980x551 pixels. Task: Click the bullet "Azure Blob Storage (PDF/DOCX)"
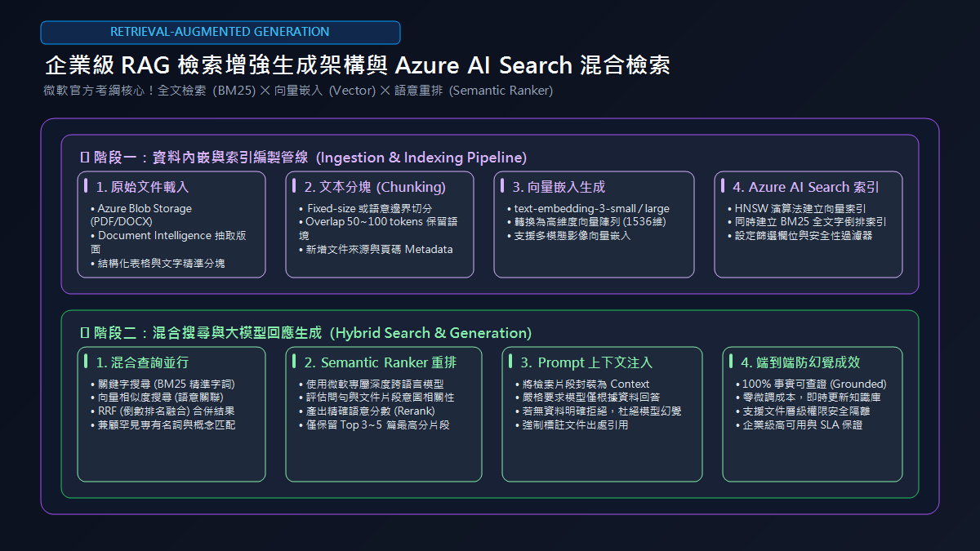[141, 215]
